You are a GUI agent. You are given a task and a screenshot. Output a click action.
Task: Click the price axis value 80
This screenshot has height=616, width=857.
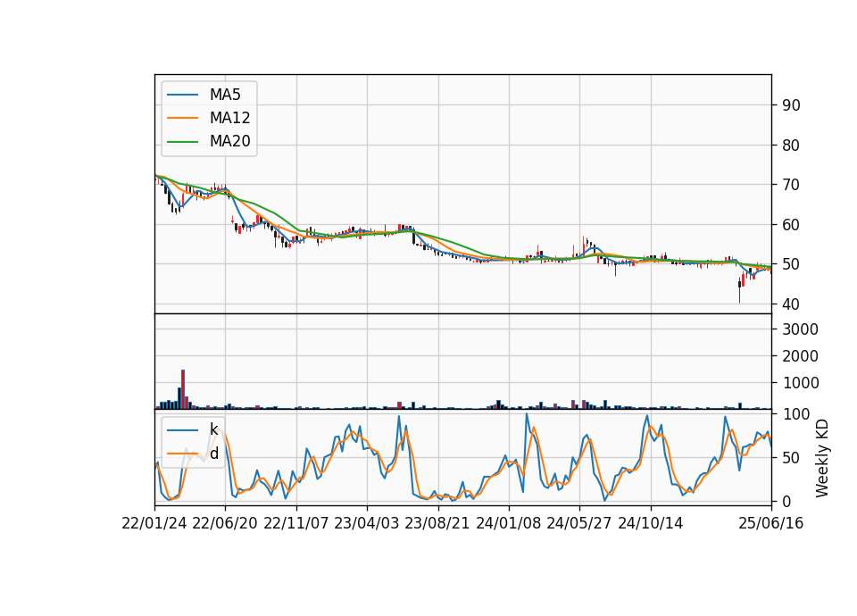tap(791, 146)
